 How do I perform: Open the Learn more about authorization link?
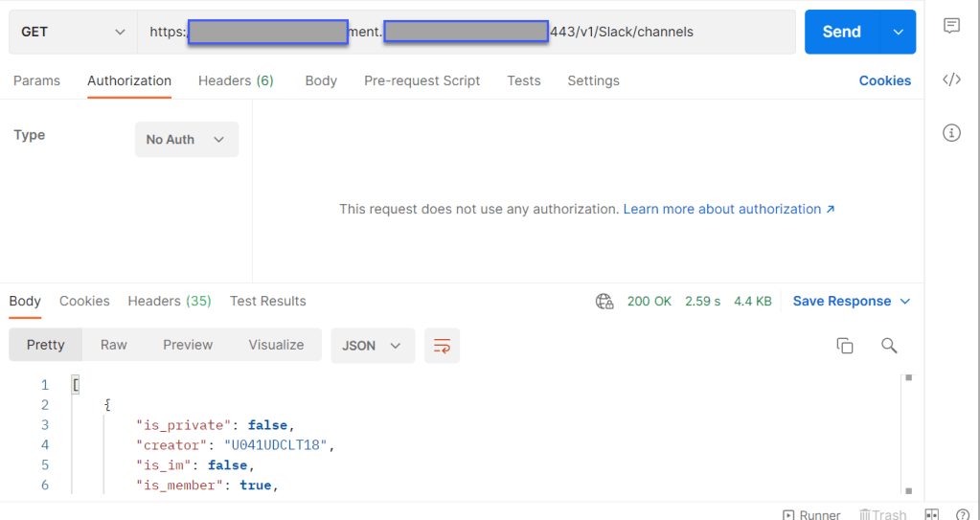(728, 209)
